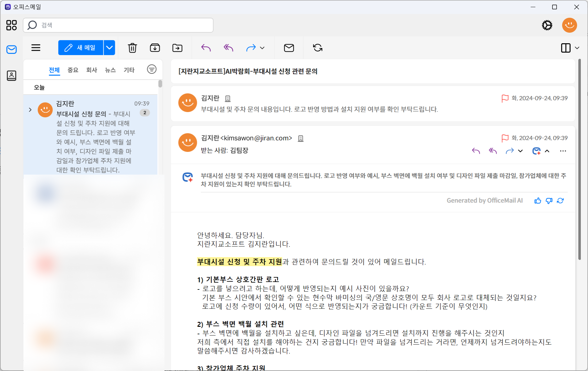Open the contacts icon in left sidebar
Image resolution: width=588 pixels, height=371 pixels.
(12, 75)
